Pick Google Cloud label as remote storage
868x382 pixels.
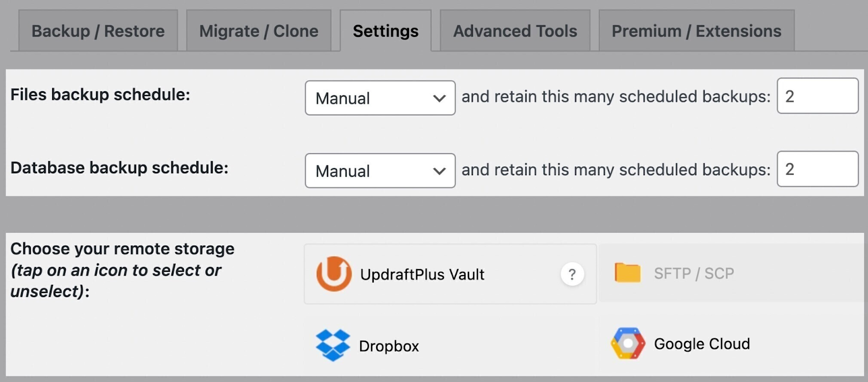(702, 344)
